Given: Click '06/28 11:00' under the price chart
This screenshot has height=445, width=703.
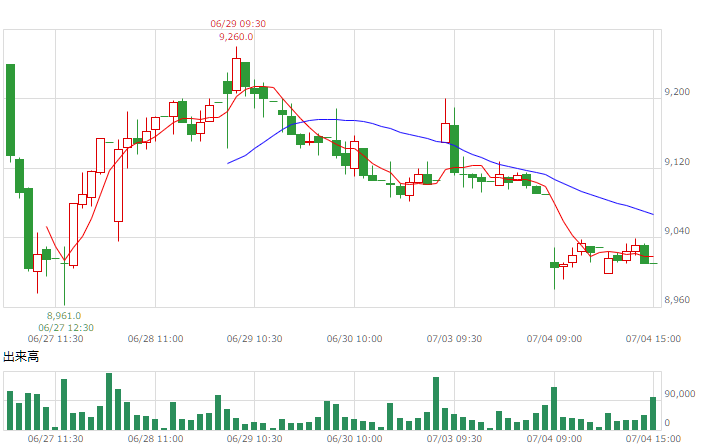Looking at the screenshot, I should (156, 339).
